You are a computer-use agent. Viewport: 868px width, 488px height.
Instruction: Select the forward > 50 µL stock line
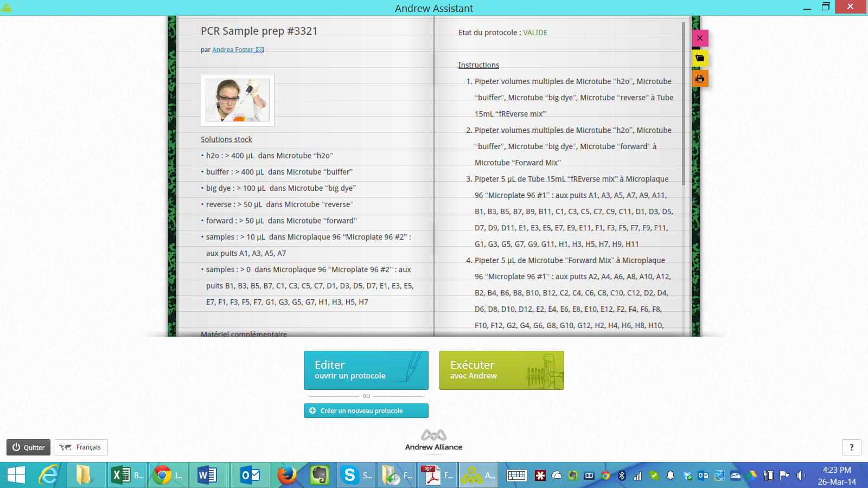point(279,221)
